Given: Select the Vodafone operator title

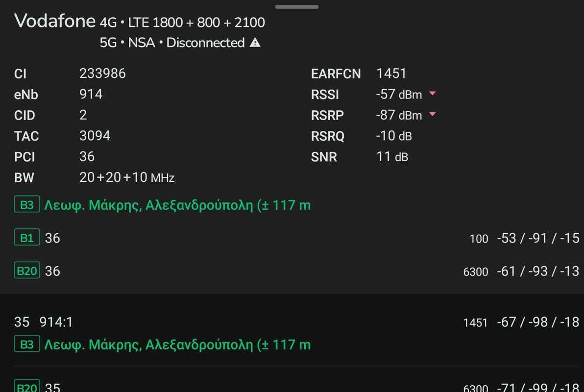Looking at the screenshot, I should pos(55,21).
